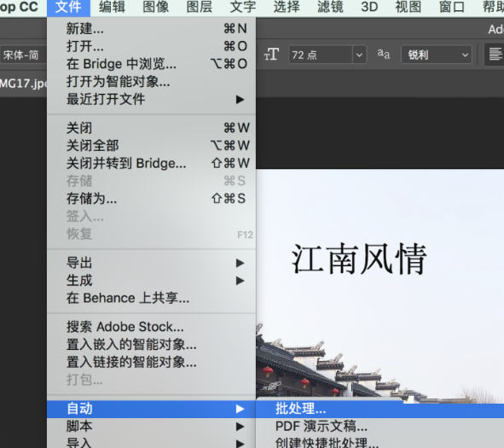
Task: Choose 新建... from the file menu
Action: (x=152, y=29)
